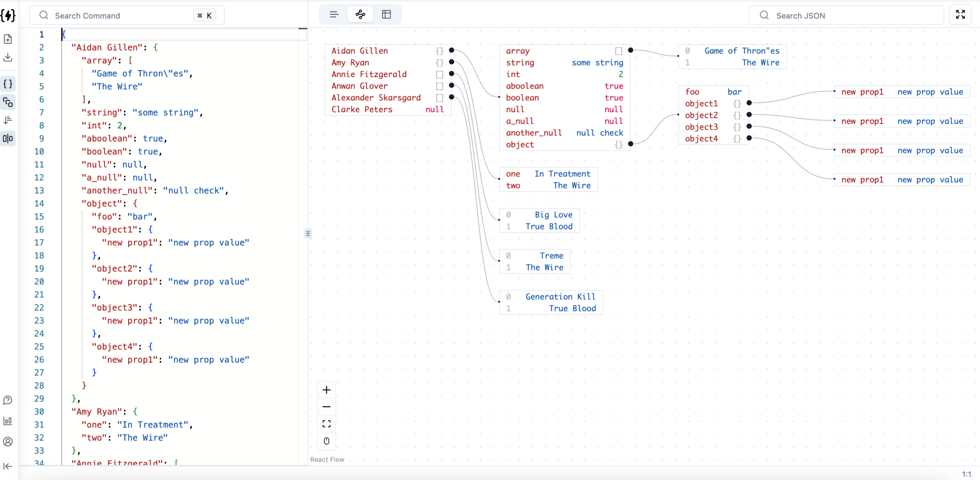Click the fit-to-view button in zoom controls

click(326, 423)
